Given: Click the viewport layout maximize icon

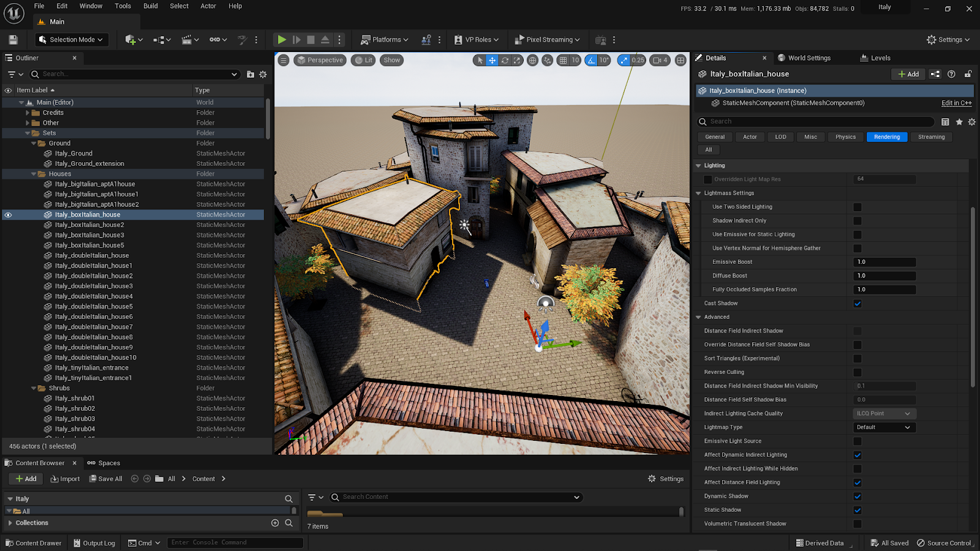Looking at the screenshot, I should coord(680,60).
